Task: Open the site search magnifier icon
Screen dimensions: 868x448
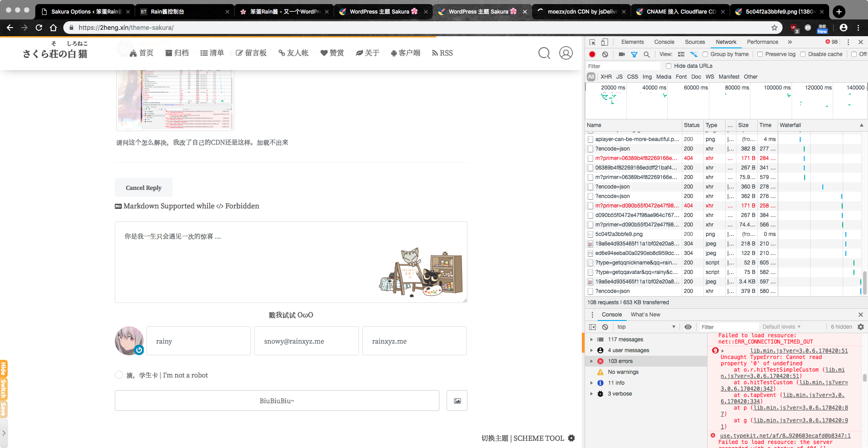Action: pos(544,53)
